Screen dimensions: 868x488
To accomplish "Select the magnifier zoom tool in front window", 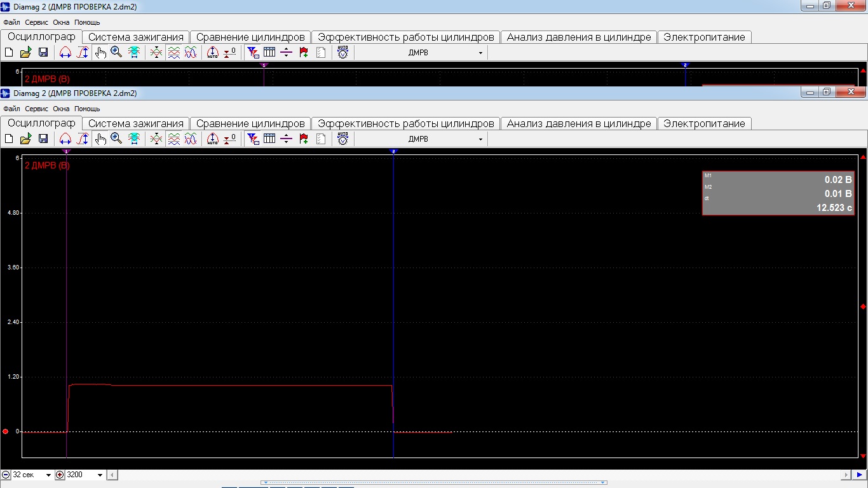I will (116, 139).
